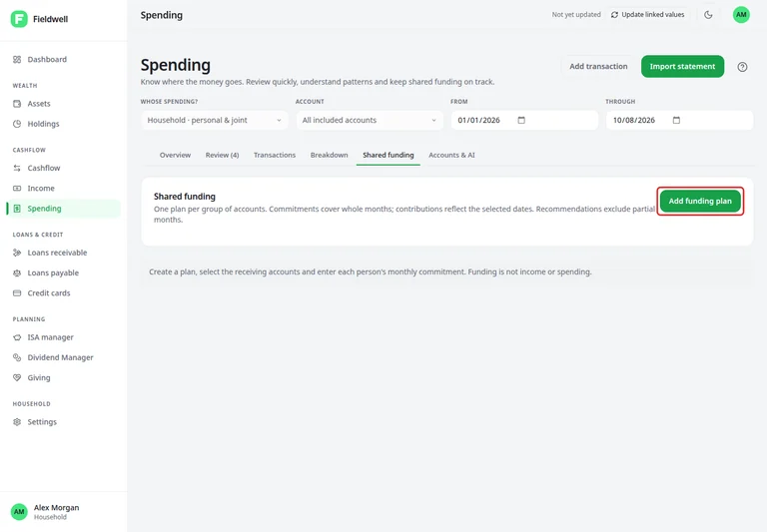Click the Add funding plan button
This screenshot has height=532, width=767.
click(700, 201)
